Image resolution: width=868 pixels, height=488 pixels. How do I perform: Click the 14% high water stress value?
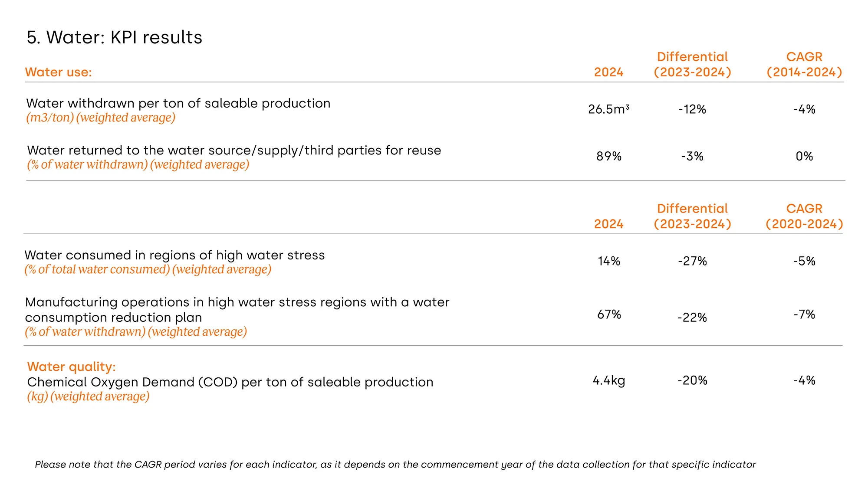[608, 261]
